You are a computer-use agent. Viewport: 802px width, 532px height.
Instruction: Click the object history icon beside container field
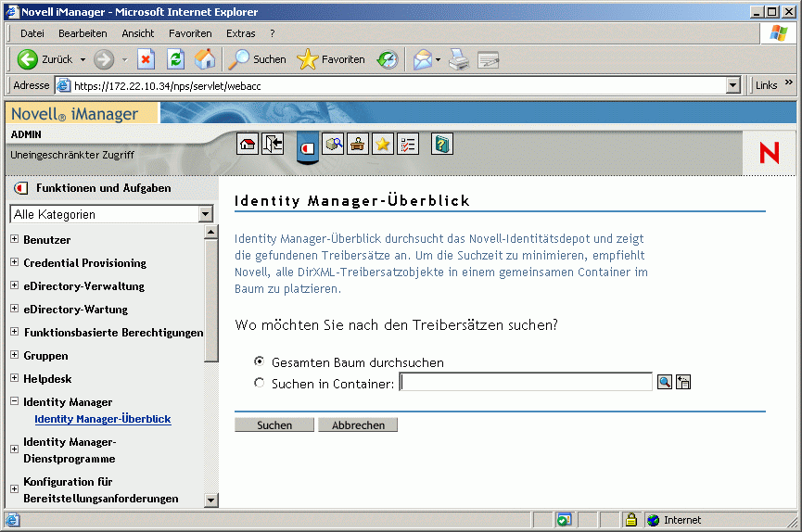[x=683, y=382]
